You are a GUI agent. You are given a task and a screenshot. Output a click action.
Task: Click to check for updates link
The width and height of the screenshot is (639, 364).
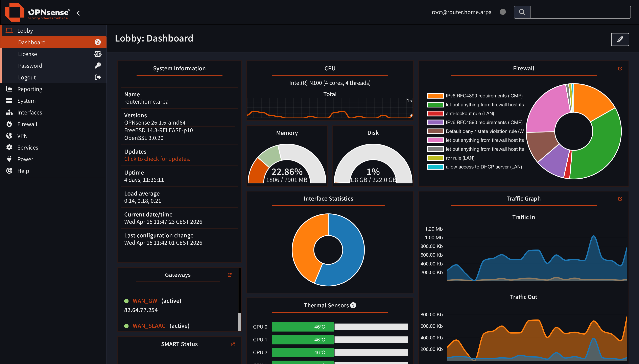(157, 159)
